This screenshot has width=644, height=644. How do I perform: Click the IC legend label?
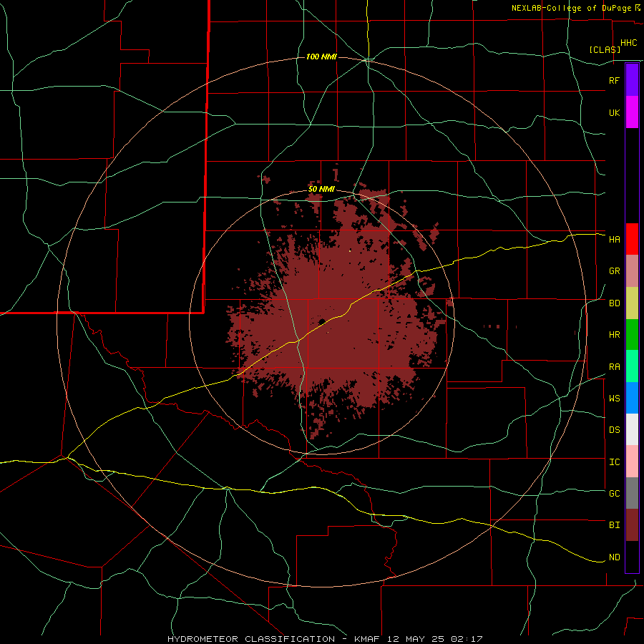coord(614,462)
